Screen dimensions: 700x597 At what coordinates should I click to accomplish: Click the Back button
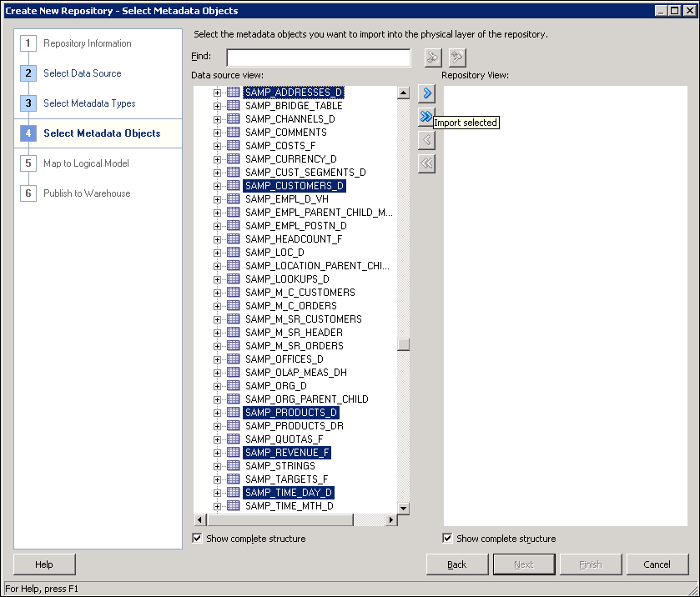point(457,564)
